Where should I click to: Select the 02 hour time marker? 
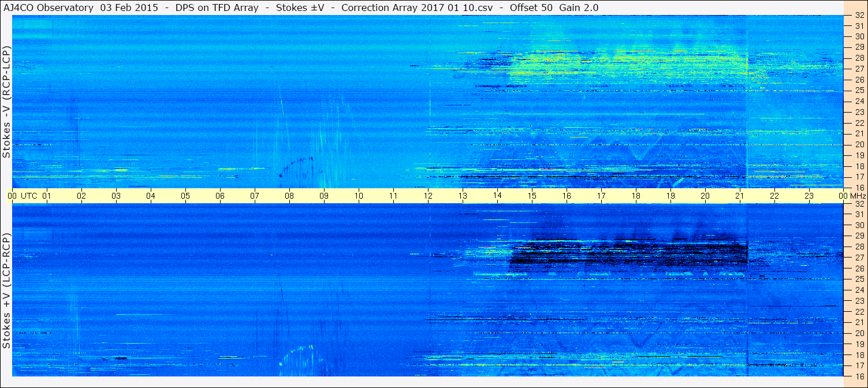[x=81, y=196]
